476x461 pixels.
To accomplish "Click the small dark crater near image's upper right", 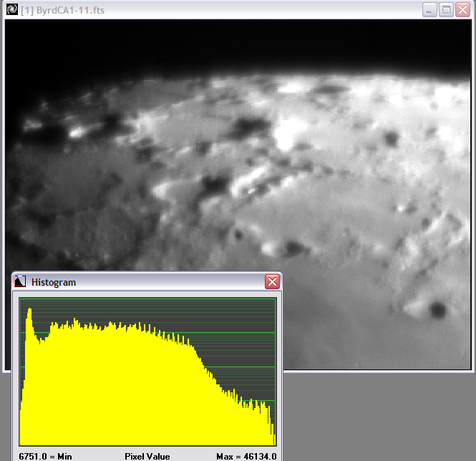I will (x=391, y=137).
